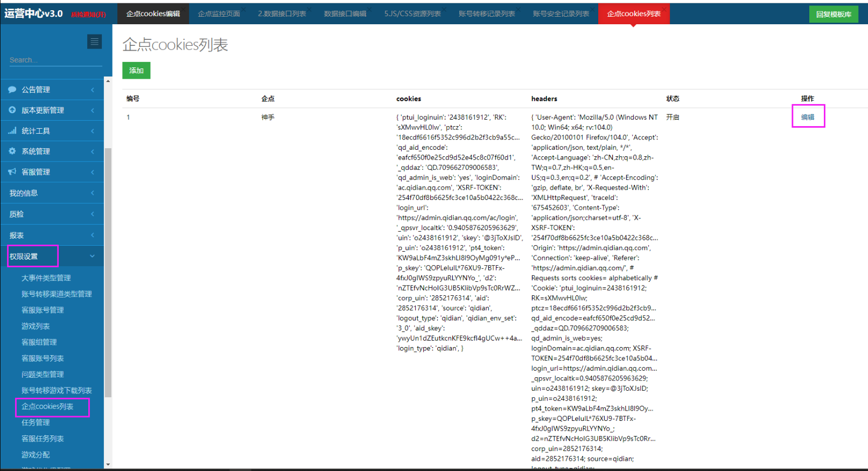Open 账号转移游戏下载列表 in the sidebar
Screen dimensions: 868x471
tap(57, 391)
